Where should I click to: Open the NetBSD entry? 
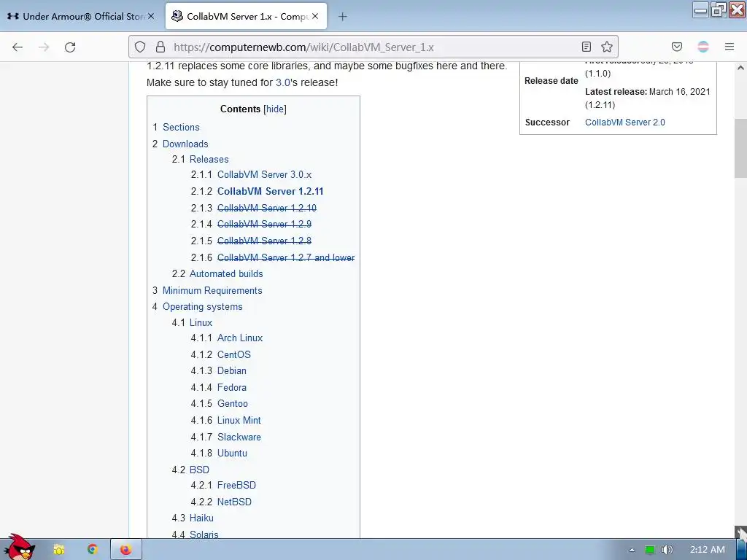[x=234, y=502]
